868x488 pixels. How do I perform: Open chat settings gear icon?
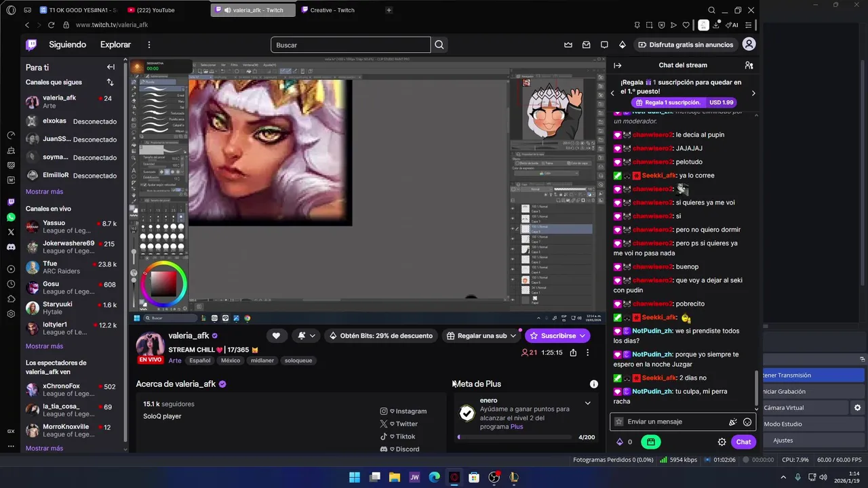[x=722, y=442]
